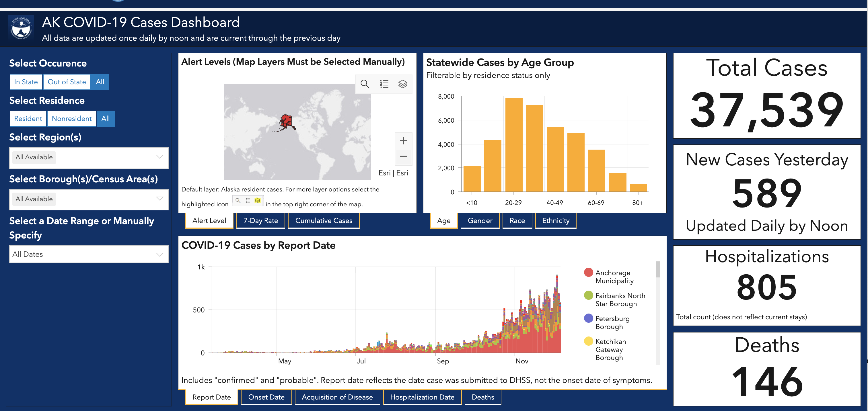Select Out of State occurrence option
The width and height of the screenshot is (868, 411).
(67, 82)
